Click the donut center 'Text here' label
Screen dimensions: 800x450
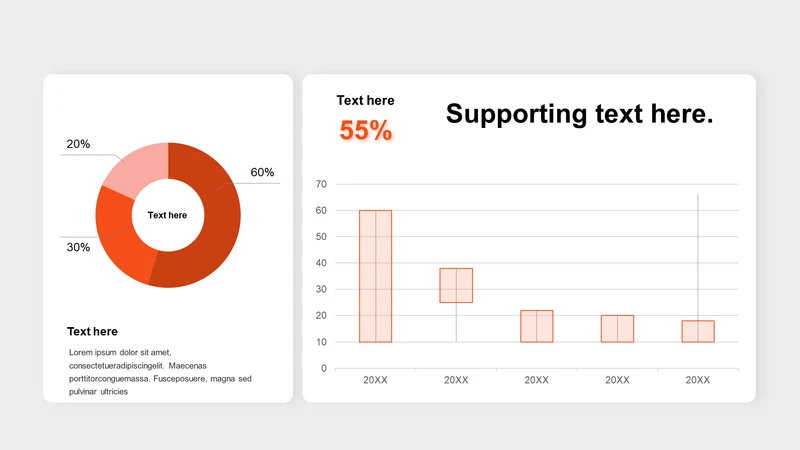[x=167, y=215]
